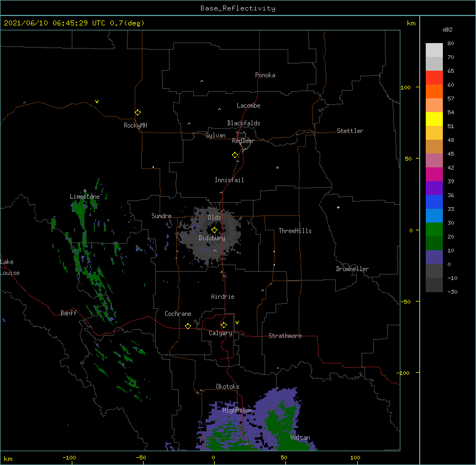Select the slate purple 0-10 dBZ swatch
This screenshot has height=465, width=476.
(434, 257)
